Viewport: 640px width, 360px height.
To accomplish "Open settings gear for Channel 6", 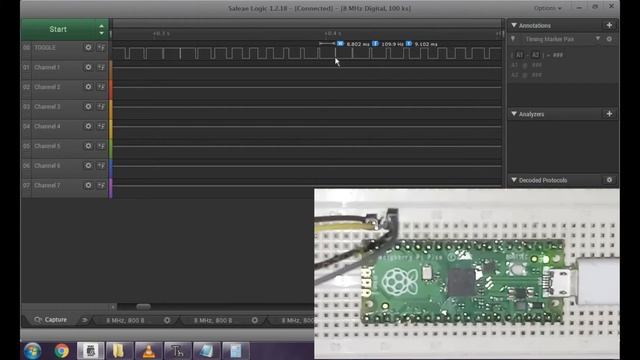I will point(88,165).
